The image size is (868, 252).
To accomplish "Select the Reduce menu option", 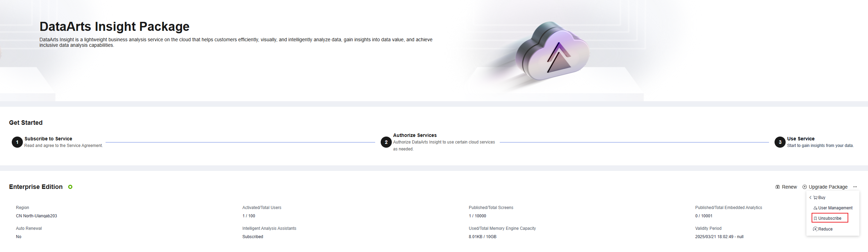I will coord(823,229).
